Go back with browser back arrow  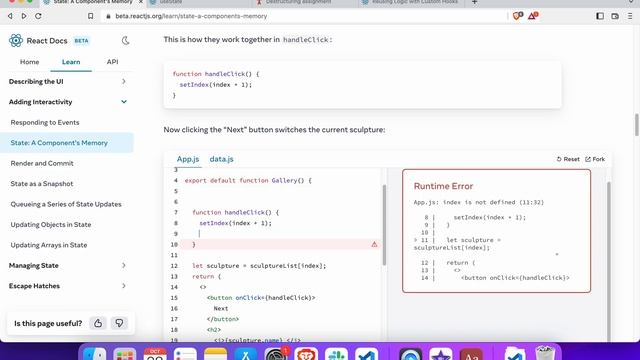10,16
